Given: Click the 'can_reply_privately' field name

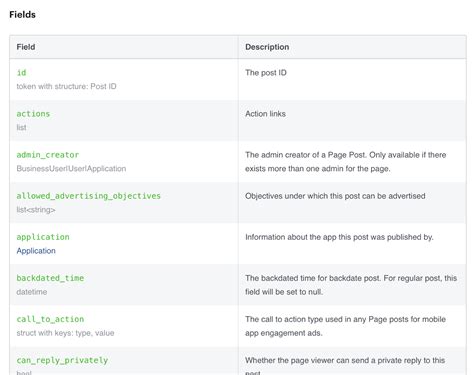Looking at the screenshot, I should coord(62,360).
